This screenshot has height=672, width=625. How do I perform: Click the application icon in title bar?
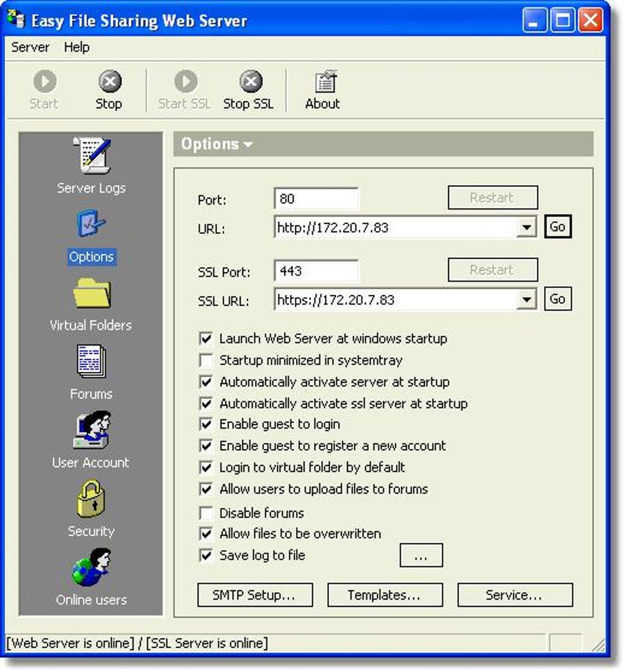point(17,19)
